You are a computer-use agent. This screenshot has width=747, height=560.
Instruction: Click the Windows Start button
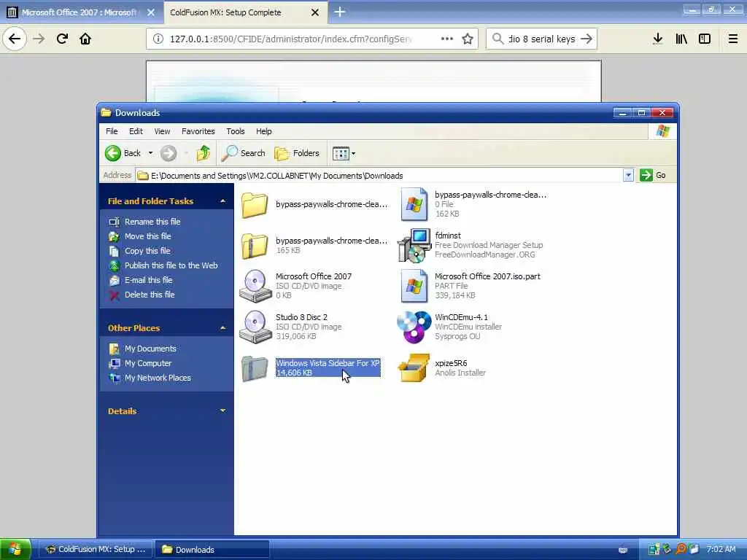15,549
